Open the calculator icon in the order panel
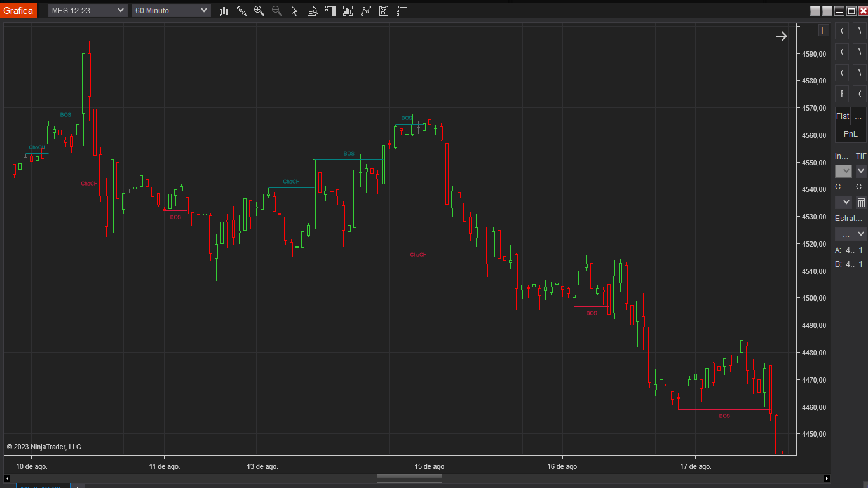868x488 pixels. coord(861,202)
